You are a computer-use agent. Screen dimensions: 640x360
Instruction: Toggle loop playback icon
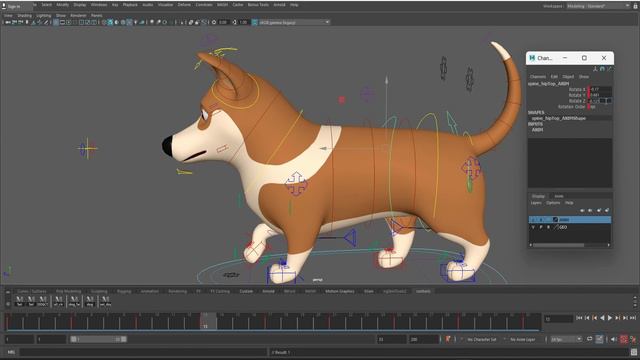point(589,339)
